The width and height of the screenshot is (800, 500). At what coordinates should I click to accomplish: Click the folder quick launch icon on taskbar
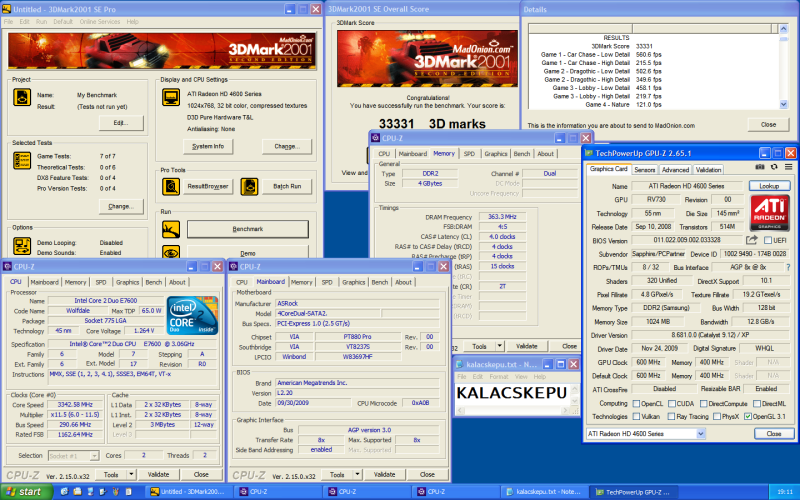coord(77,492)
